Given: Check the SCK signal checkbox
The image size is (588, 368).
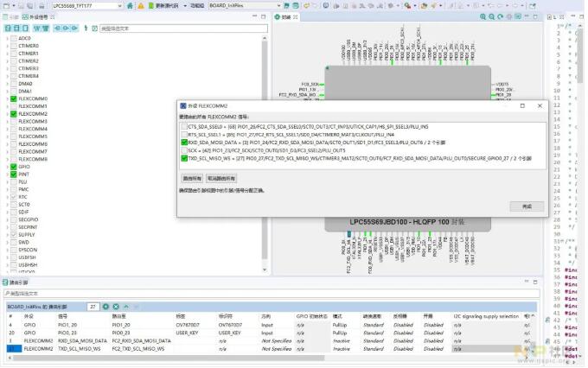Looking at the screenshot, I should [x=184, y=150].
